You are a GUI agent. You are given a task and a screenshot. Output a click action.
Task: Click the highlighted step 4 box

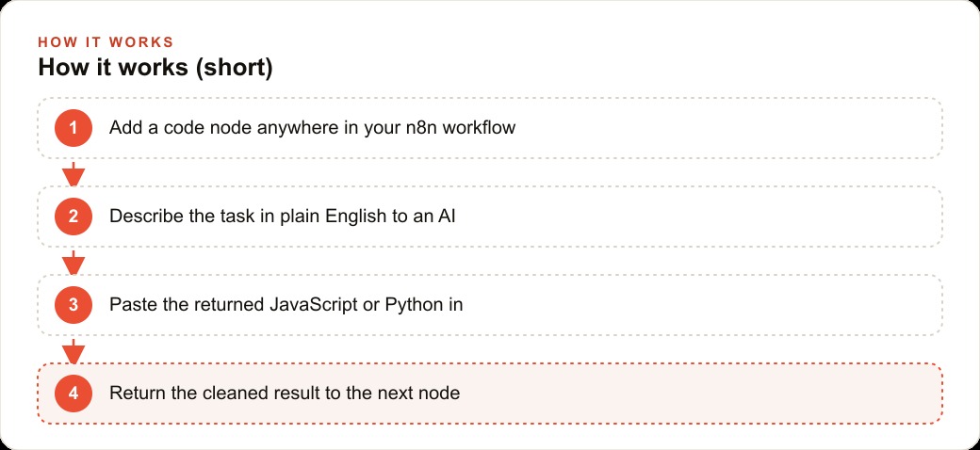(x=490, y=394)
